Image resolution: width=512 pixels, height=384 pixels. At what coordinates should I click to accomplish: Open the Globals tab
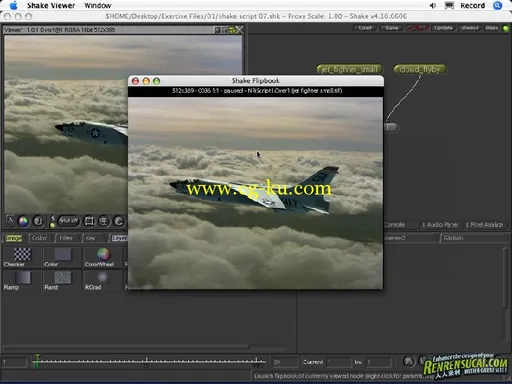453,238
